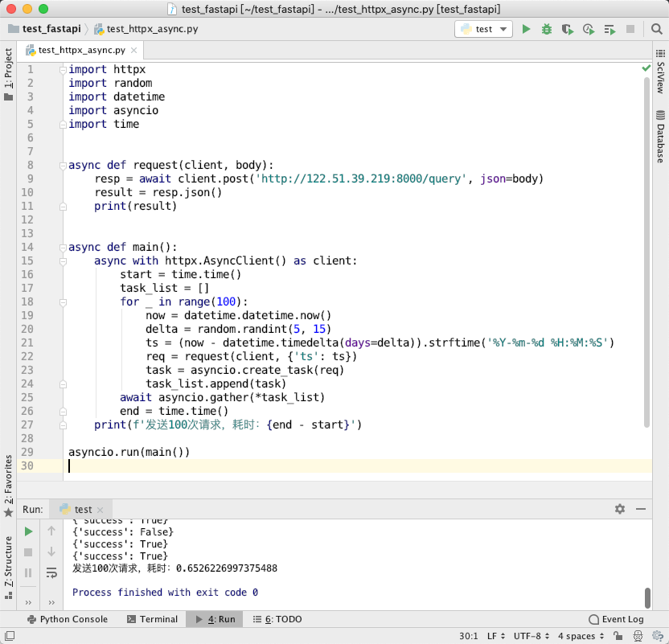Click the test_fastapi breadcrumb folder
This screenshot has height=644, width=669.
point(44,29)
